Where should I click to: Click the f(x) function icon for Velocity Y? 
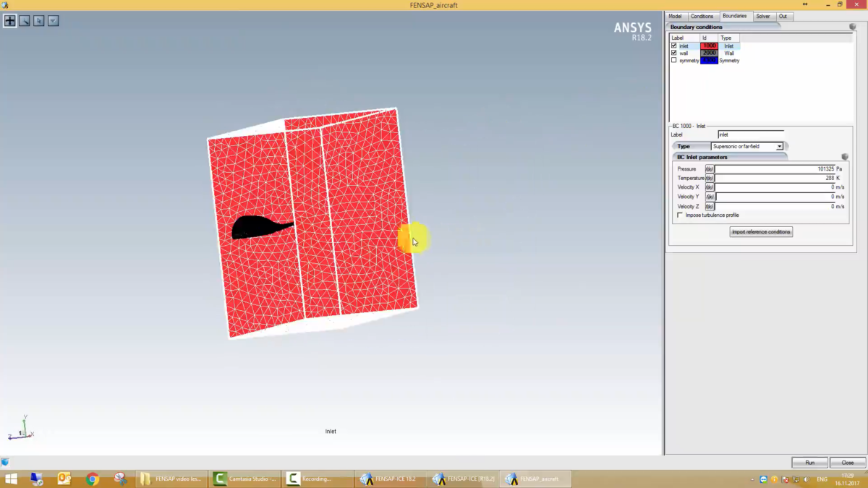(x=710, y=197)
